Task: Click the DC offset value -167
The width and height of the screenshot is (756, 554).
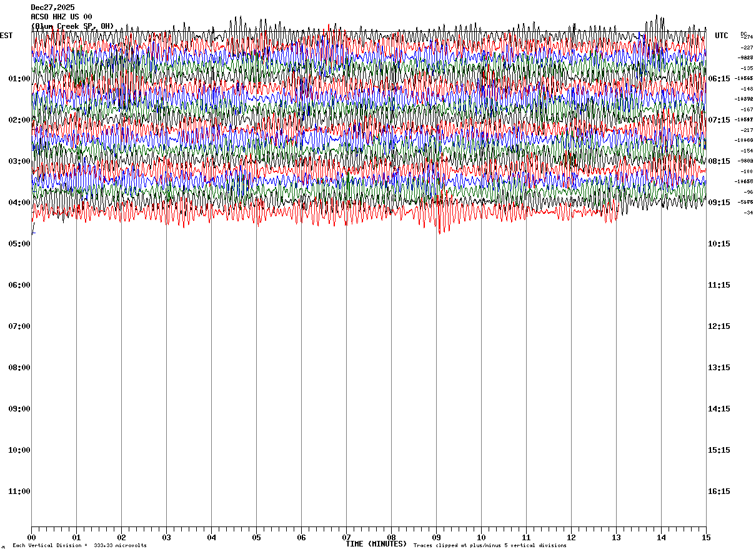Action: click(747, 109)
